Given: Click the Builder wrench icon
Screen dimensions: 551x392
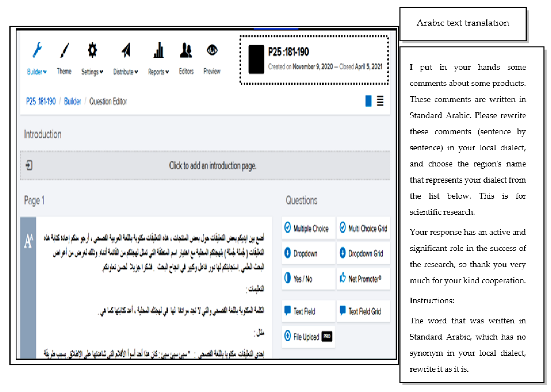Looking at the screenshot, I should tap(37, 50).
